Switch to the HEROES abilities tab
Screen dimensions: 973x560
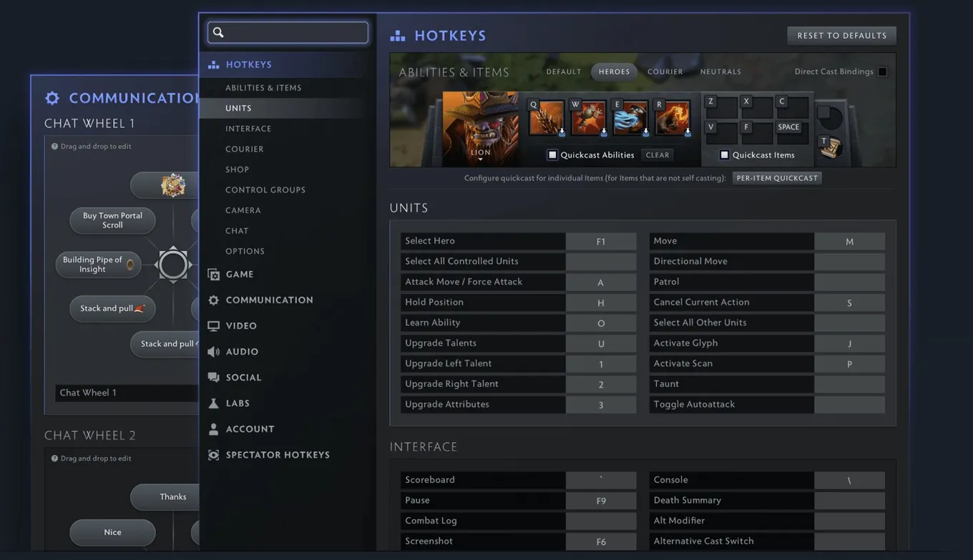click(614, 72)
